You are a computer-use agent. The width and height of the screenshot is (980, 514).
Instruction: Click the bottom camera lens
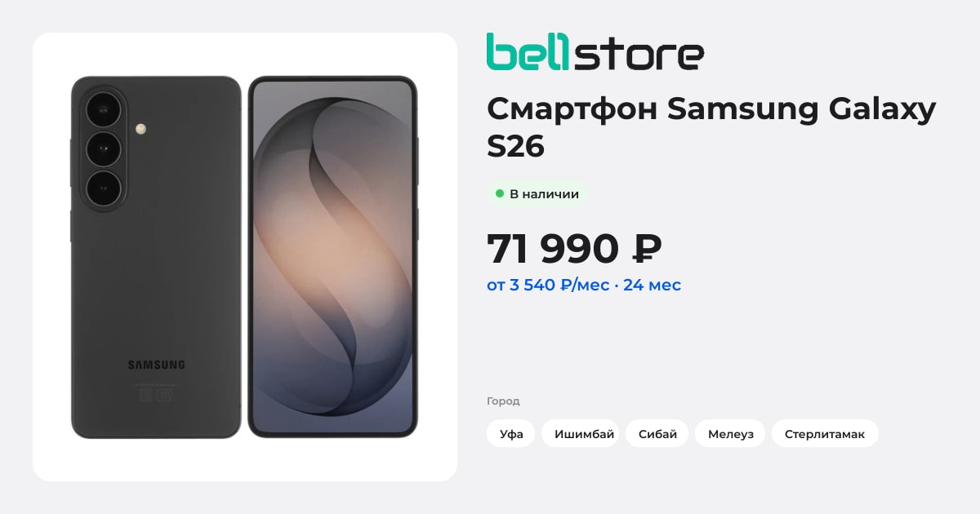click(x=104, y=188)
